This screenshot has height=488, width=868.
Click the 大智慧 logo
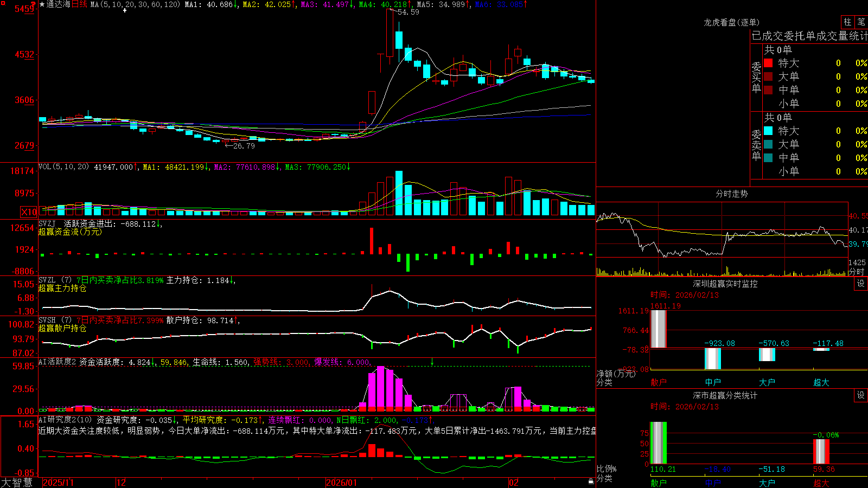[16, 483]
